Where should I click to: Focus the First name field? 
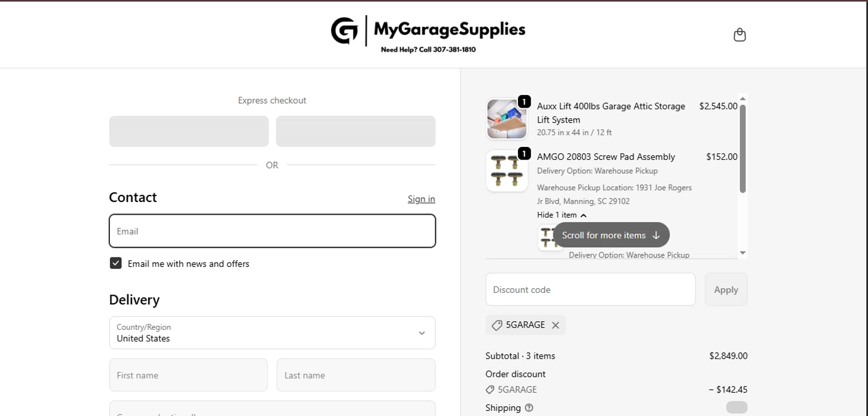click(188, 375)
